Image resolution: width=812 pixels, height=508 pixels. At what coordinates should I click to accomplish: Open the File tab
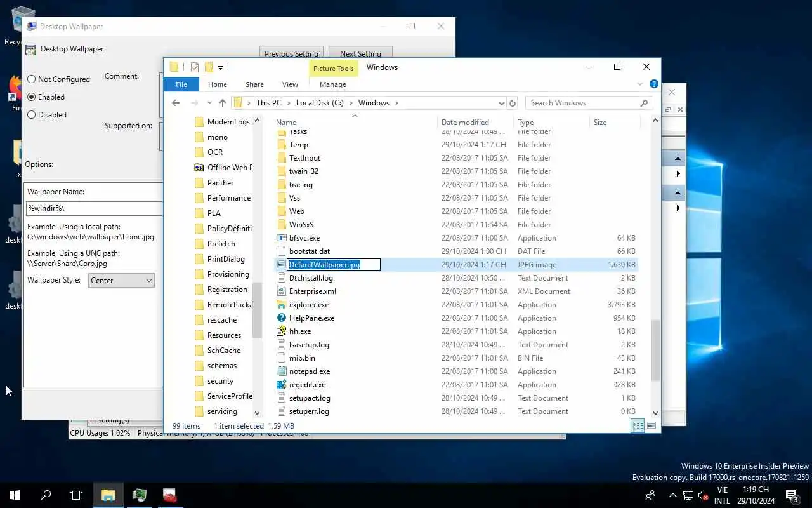click(181, 84)
